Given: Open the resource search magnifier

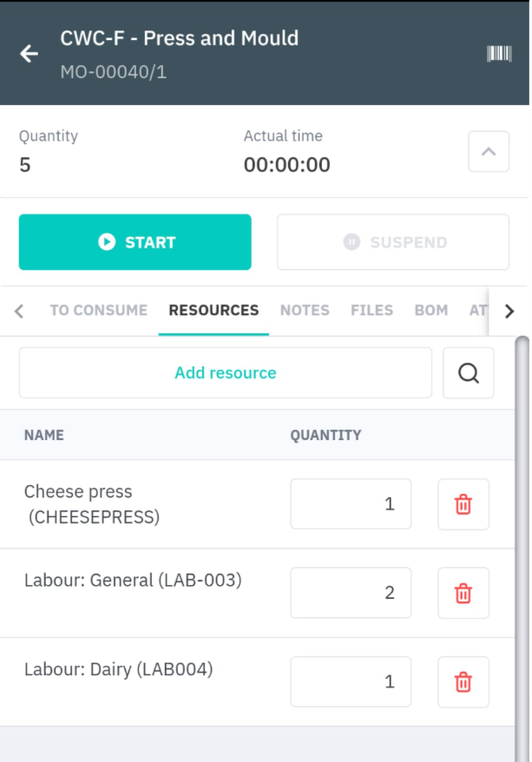Looking at the screenshot, I should pyautogui.click(x=469, y=372).
